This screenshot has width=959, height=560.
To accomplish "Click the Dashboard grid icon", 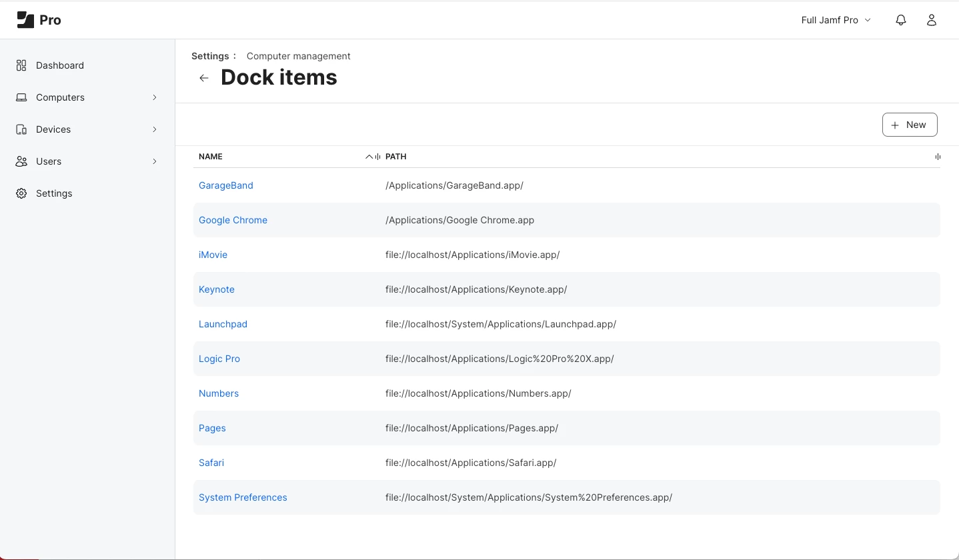I will (21, 65).
